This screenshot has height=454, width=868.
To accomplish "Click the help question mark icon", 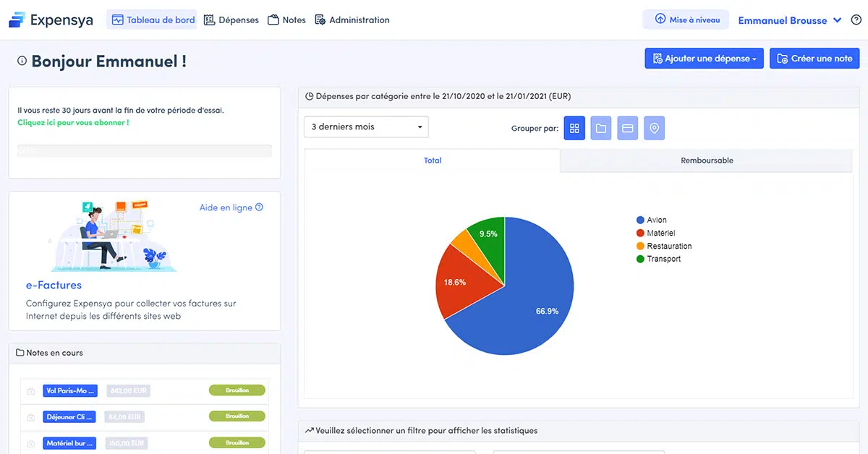I will pyautogui.click(x=856, y=20).
